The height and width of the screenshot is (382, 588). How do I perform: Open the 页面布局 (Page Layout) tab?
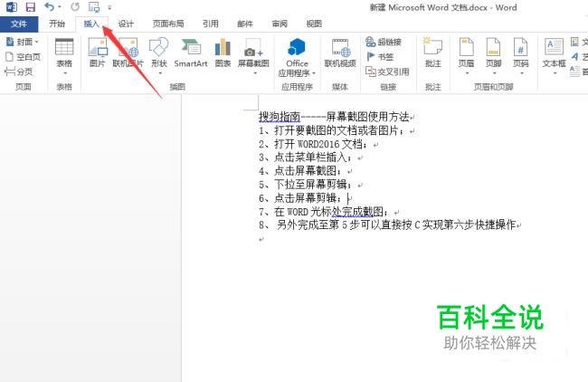coord(168,24)
